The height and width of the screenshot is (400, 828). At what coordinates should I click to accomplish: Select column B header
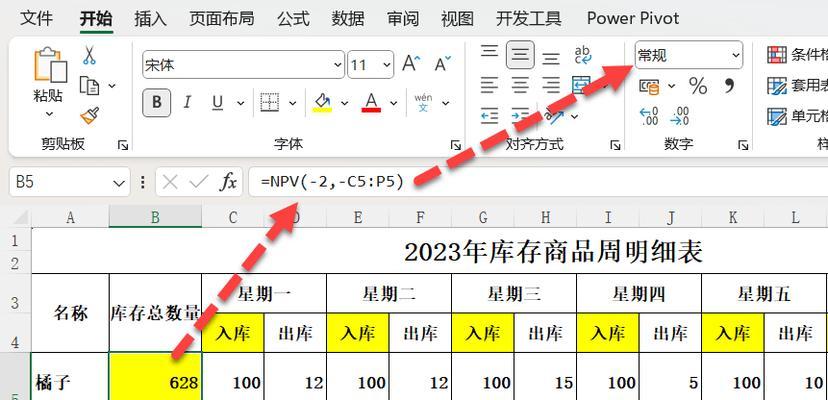click(155, 217)
